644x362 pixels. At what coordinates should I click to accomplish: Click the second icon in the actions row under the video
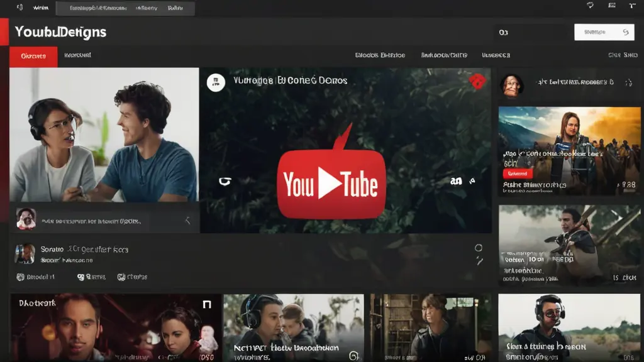tap(80, 277)
